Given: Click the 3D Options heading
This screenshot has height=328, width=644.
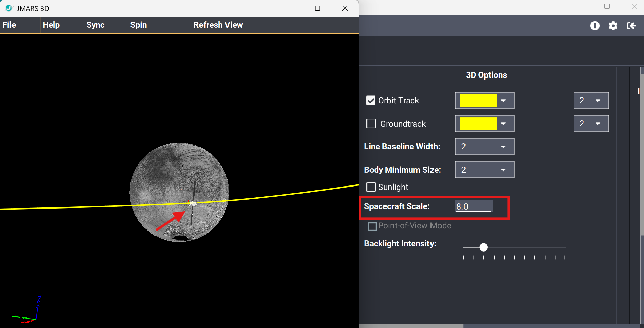Looking at the screenshot, I should (486, 75).
